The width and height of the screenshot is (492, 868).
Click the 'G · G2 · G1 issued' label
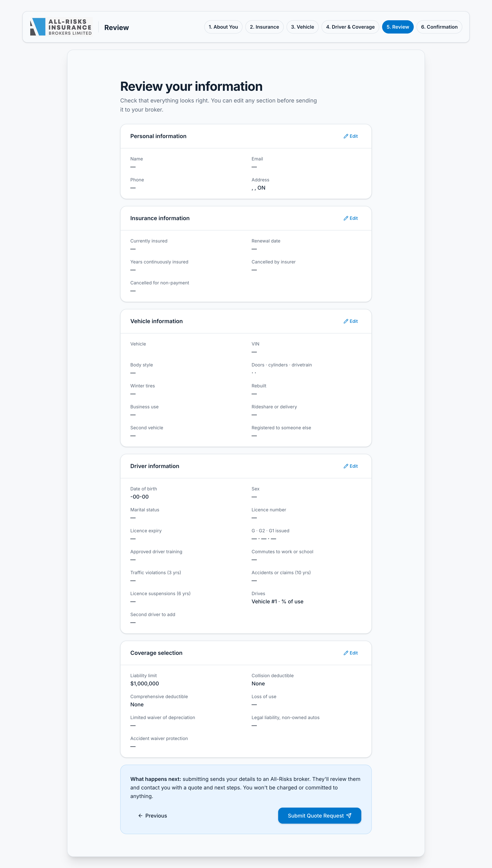pyautogui.click(x=270, y=530)
